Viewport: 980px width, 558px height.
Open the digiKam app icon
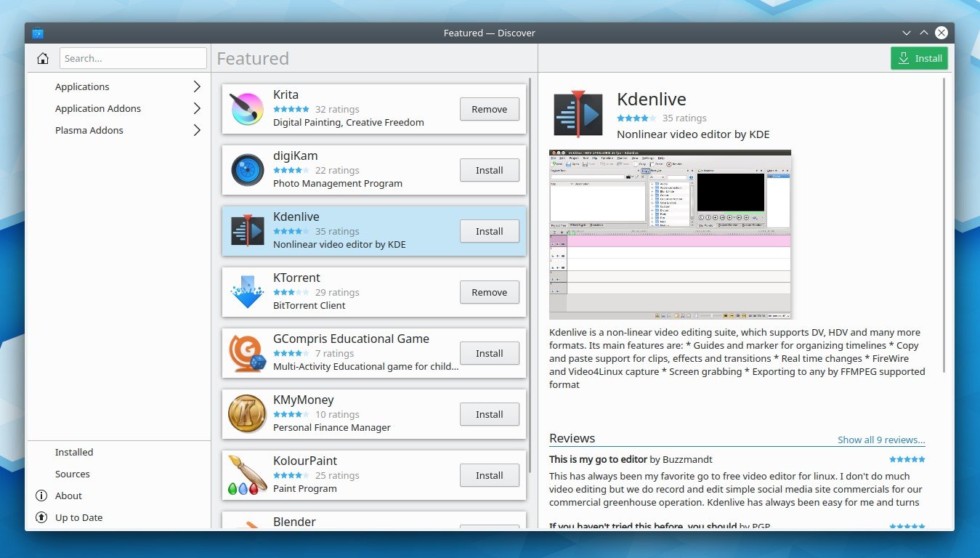pos(247,170)
